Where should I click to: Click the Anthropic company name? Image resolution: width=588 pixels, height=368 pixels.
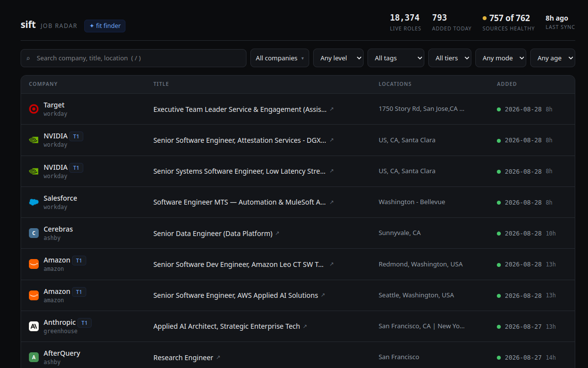point(60,322)
